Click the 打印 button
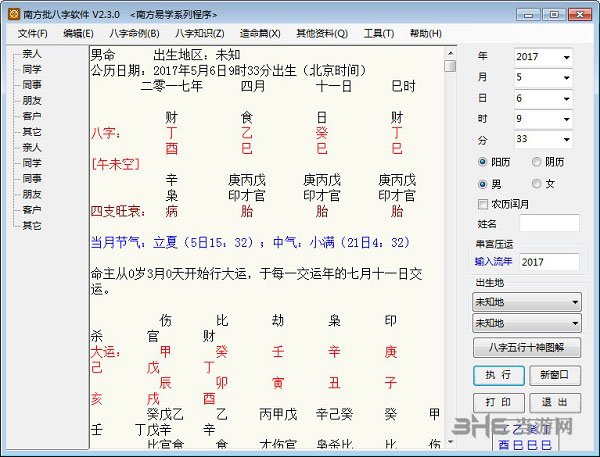This screenshot has height=457, width=600. [x=499, y=403]
